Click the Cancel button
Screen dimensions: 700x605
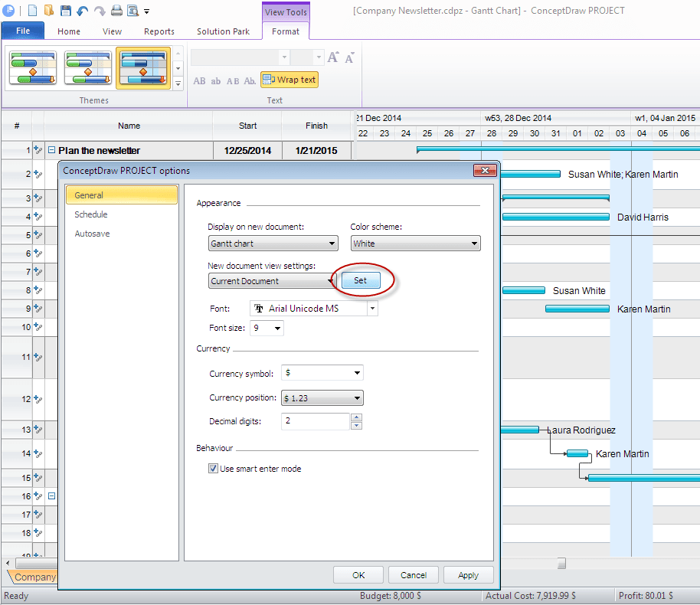click(x=414, y=575)
